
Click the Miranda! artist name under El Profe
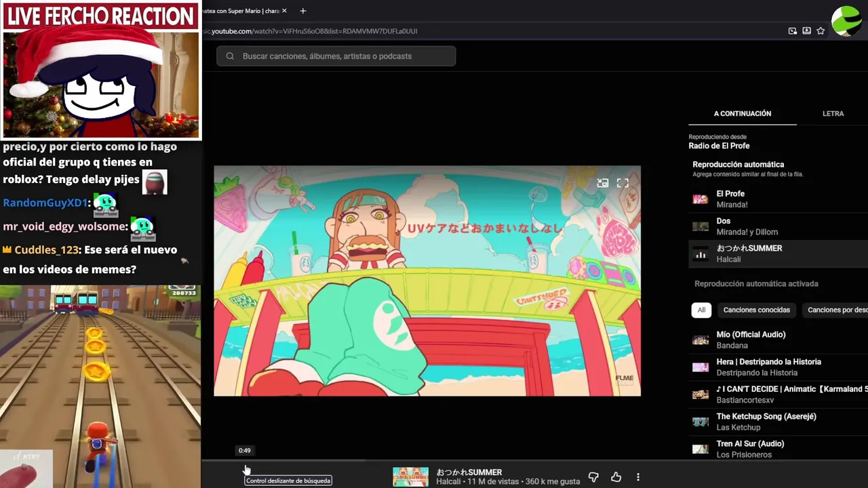tap(732, 205)
